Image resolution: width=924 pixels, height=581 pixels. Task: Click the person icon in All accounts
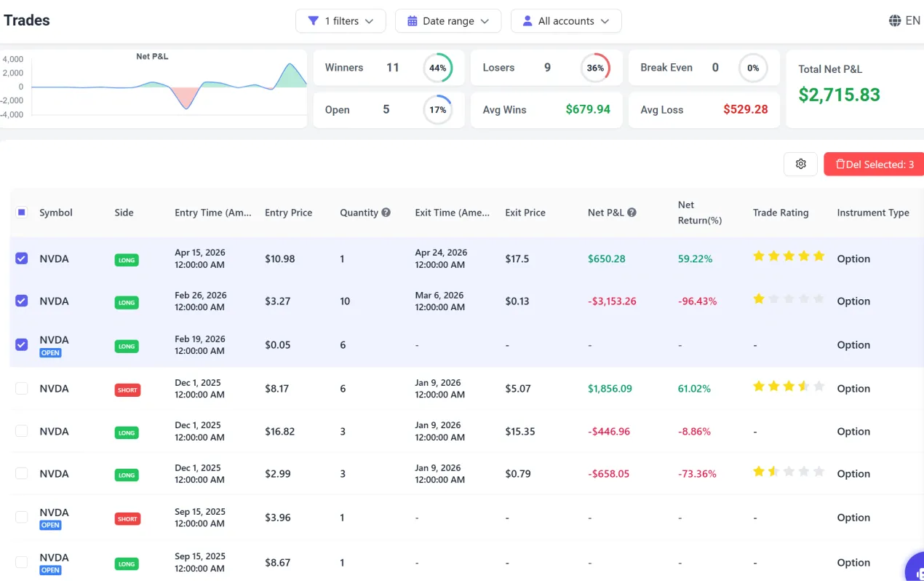point(527,21)
